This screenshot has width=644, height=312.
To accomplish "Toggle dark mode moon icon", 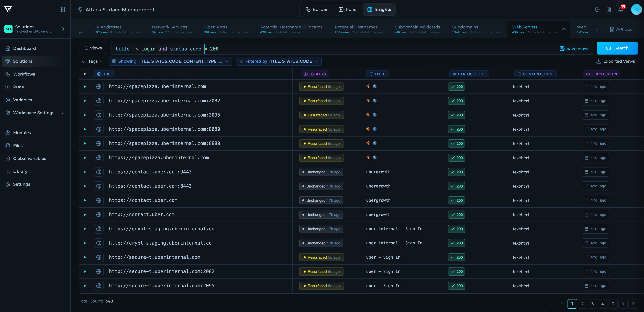I will tap(597, 9).
